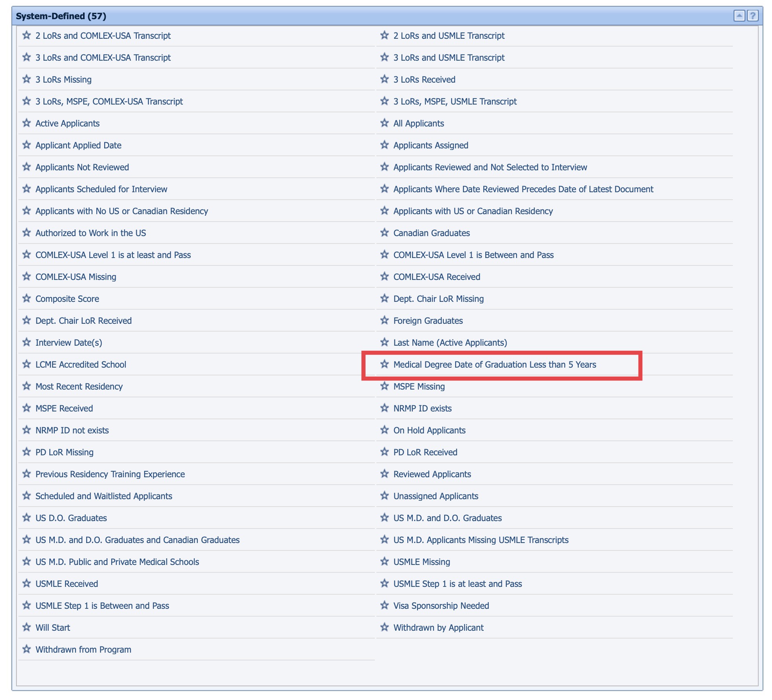
Task: Toggle favorite star for MSPE Received
Action: tap(27, 408)
